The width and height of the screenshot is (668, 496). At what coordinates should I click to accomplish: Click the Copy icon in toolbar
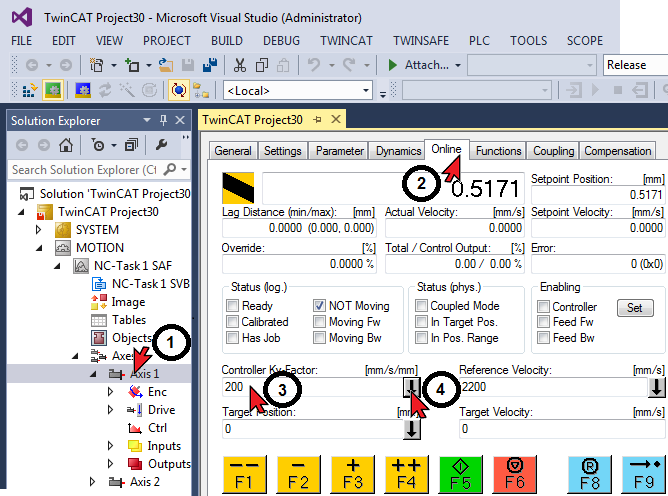point(262,65)
